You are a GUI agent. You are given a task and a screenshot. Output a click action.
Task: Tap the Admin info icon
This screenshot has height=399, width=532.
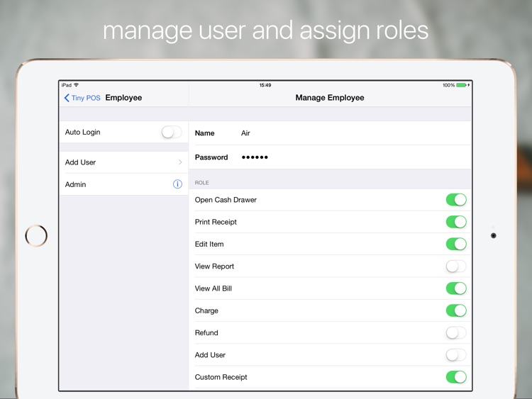click(177, 184)
